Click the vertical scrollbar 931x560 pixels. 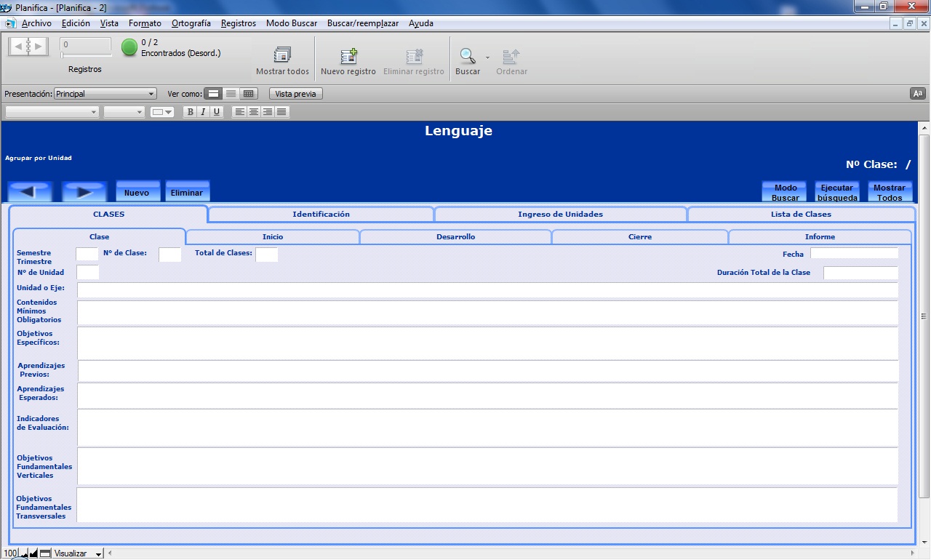pyautogui.click(x=924, y=316)
